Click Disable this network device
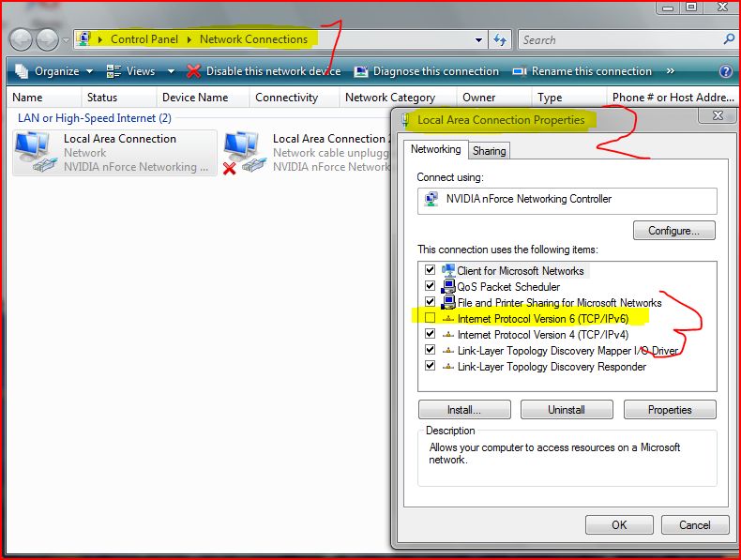The image size is (741, 560). [x=264, y=71]
